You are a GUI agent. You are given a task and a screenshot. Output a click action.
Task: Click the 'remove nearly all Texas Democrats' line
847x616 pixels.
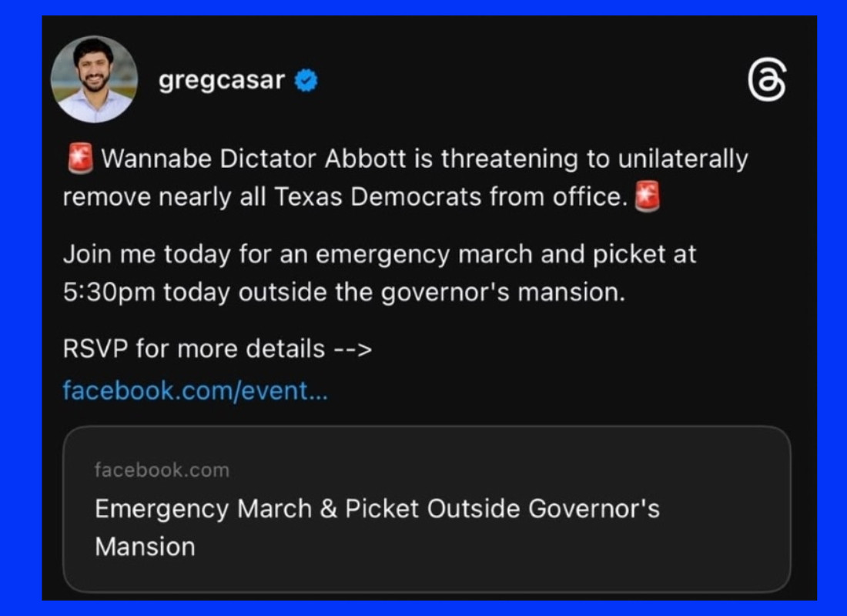coord(345,196)
